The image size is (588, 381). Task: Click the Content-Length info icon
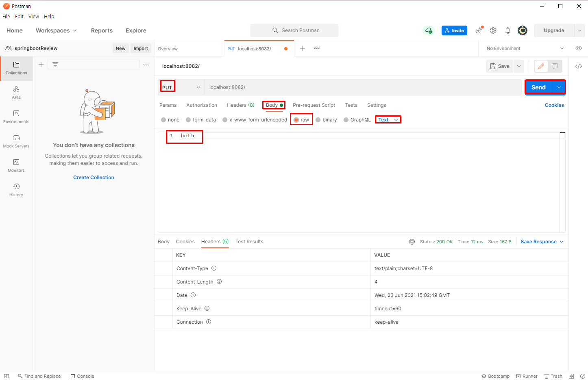pyautogui.click(x=219, y=281)
